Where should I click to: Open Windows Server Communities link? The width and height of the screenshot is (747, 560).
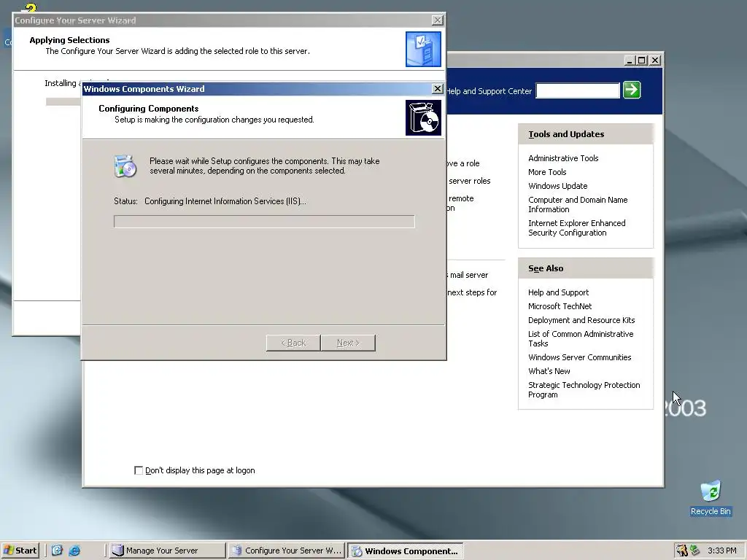pos(579,357)
